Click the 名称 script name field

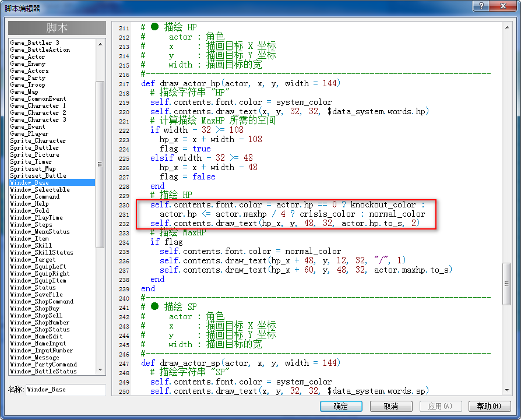tap(65, 390)
